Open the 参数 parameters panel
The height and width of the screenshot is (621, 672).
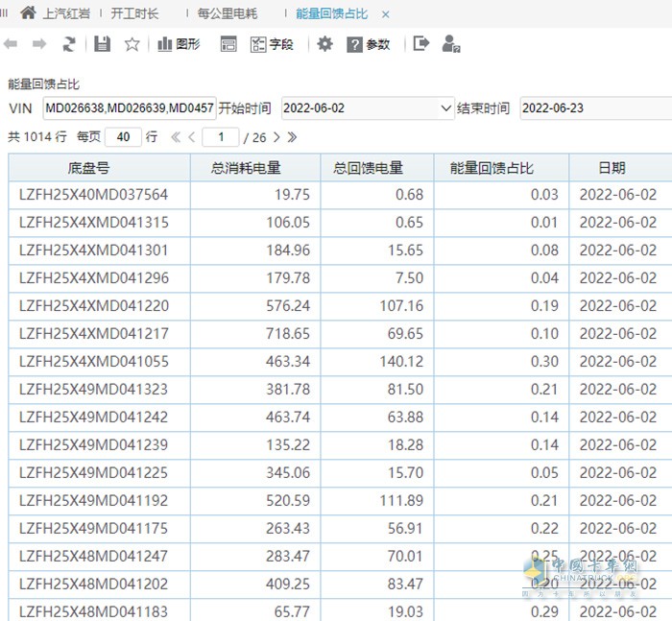[x=369, y=44]
